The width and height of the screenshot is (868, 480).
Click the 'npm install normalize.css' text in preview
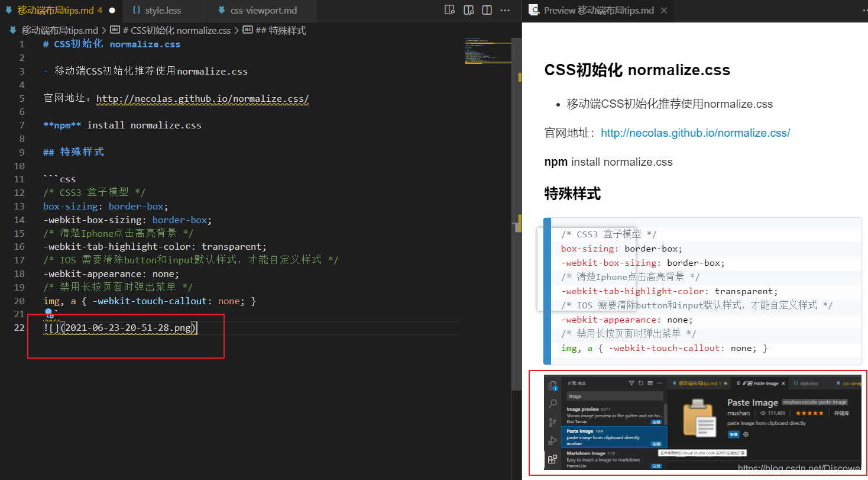point(608,162)
